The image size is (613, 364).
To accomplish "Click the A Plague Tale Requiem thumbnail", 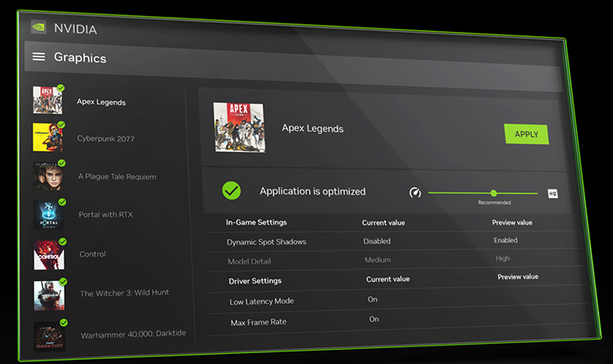I will 48,176.
